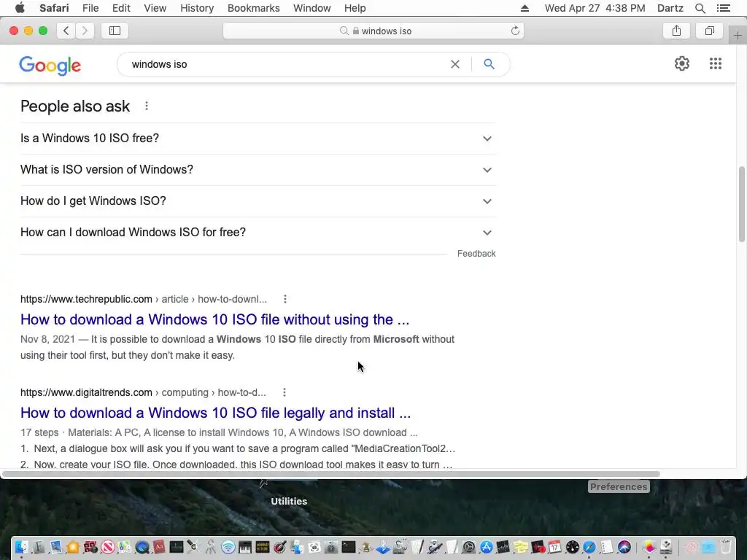Click the Feedback link under People also ask
This screenshot has height=560, width=747.
[476, 254]
